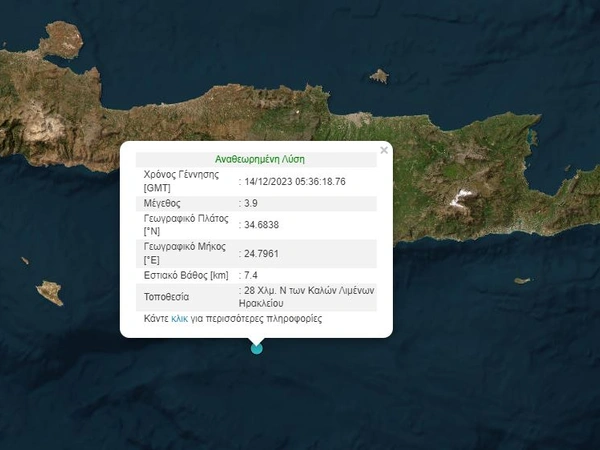Click the teal earthquake epicenter marker
The height and width of the screenshot is (450, 600).
(x=257, y=348)
